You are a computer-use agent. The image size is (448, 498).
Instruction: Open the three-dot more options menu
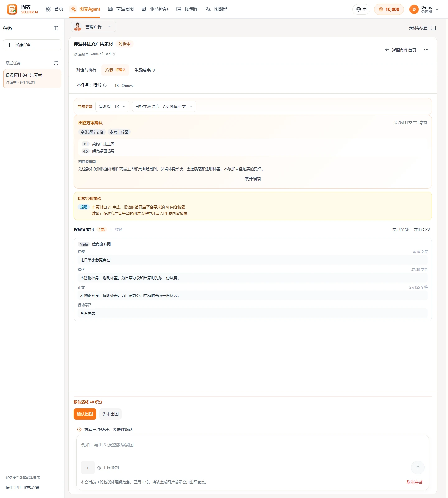point(426,50)
